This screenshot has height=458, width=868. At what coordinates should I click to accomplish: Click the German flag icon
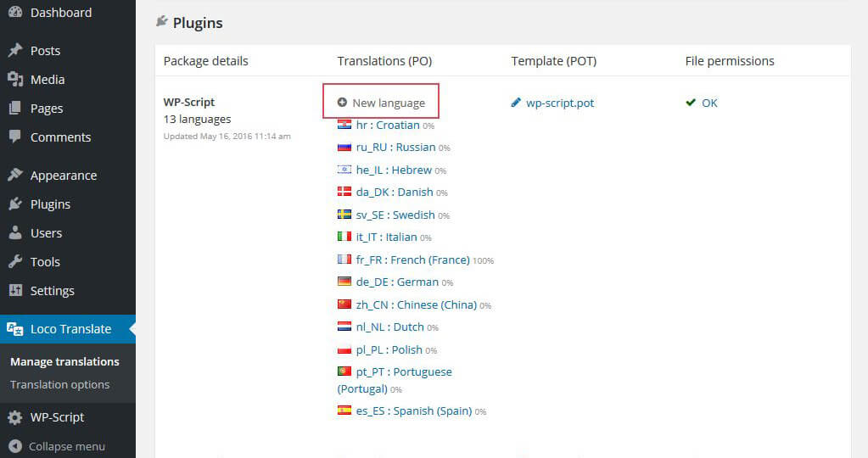click(x=344, y=281)
